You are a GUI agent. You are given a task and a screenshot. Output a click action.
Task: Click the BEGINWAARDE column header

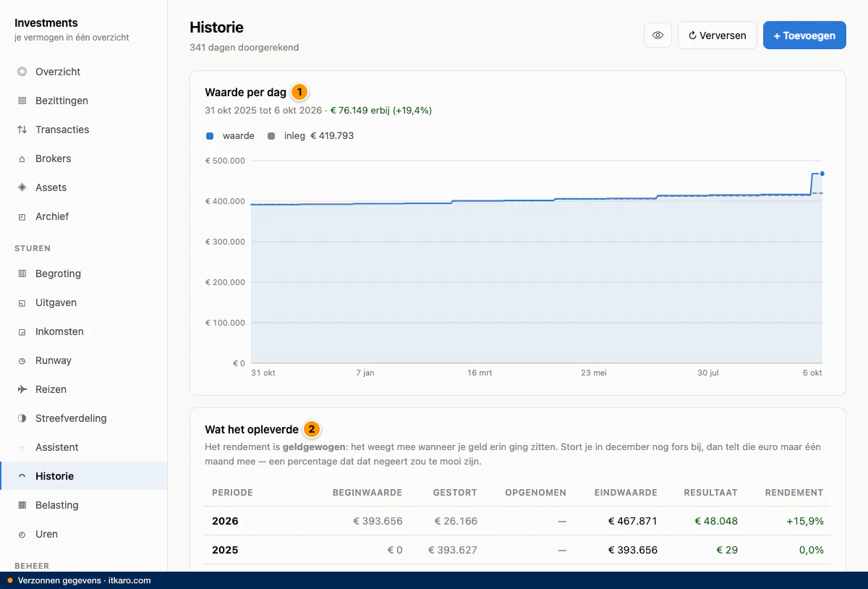367,493
